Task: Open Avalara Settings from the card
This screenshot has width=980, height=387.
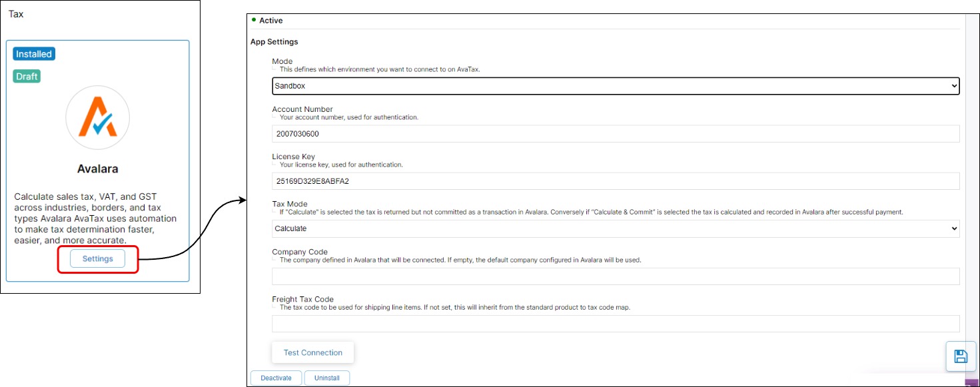Action: pyautogui.click(x=97, y=258)
